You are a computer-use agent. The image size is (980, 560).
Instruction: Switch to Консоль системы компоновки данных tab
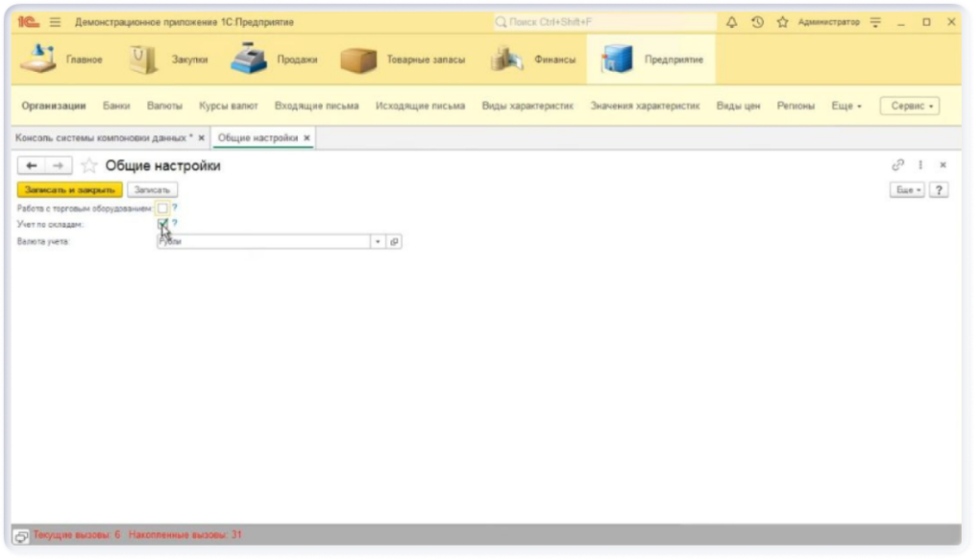(103, 138)
